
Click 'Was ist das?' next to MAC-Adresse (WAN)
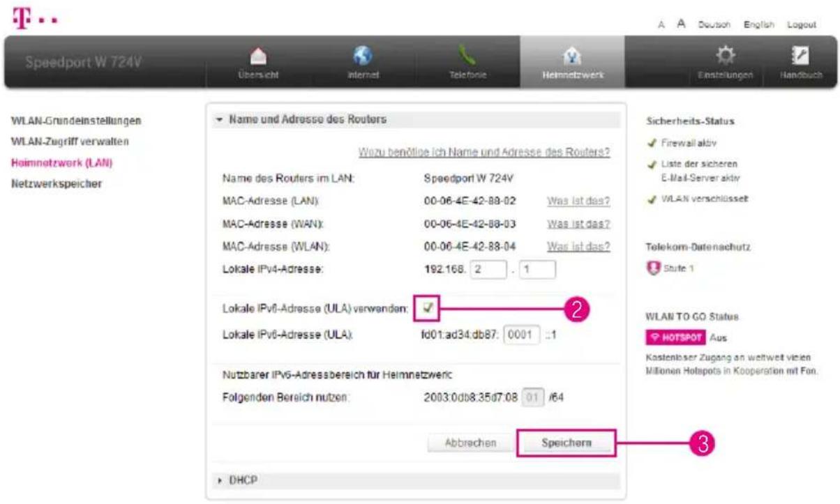pyautogui.click(x=579, y=224)
